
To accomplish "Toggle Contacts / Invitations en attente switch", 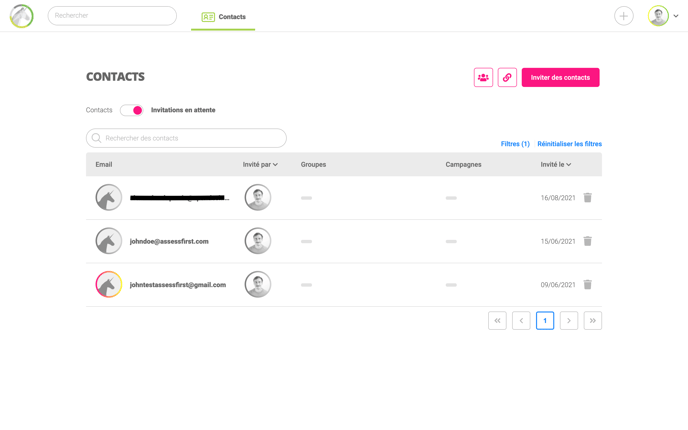I will (132, 110).
